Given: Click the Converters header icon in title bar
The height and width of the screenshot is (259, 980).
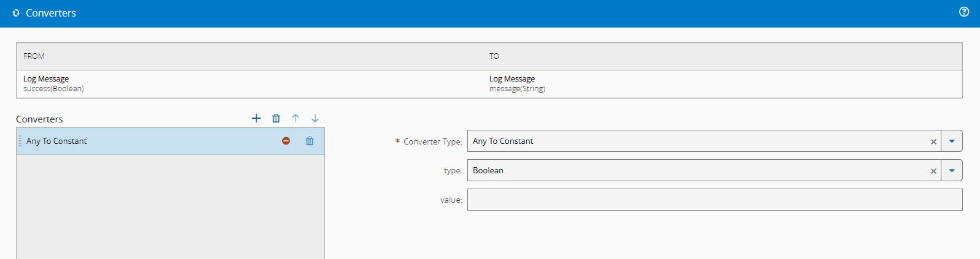Looking at the screenshot, I should coord(16,13).
